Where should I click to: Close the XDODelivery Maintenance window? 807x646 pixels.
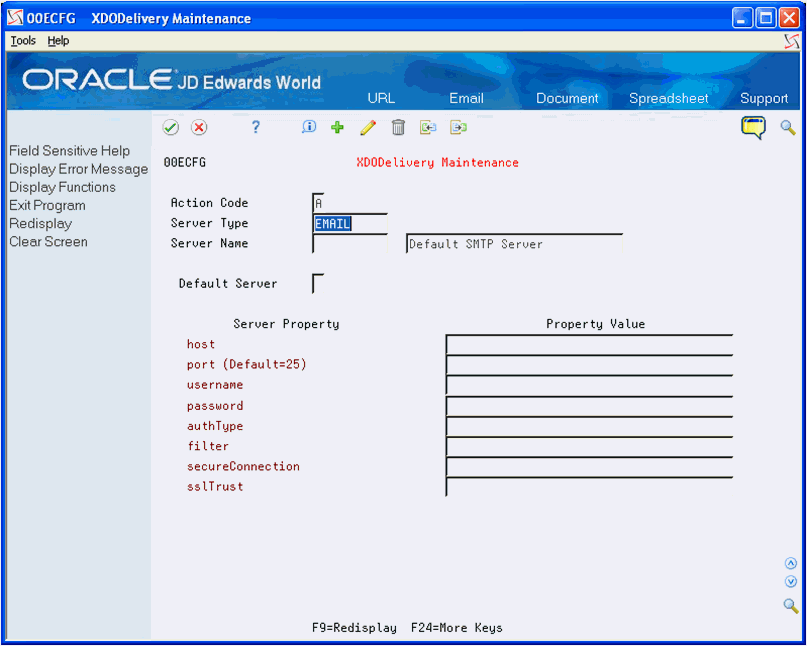[789, 19]
